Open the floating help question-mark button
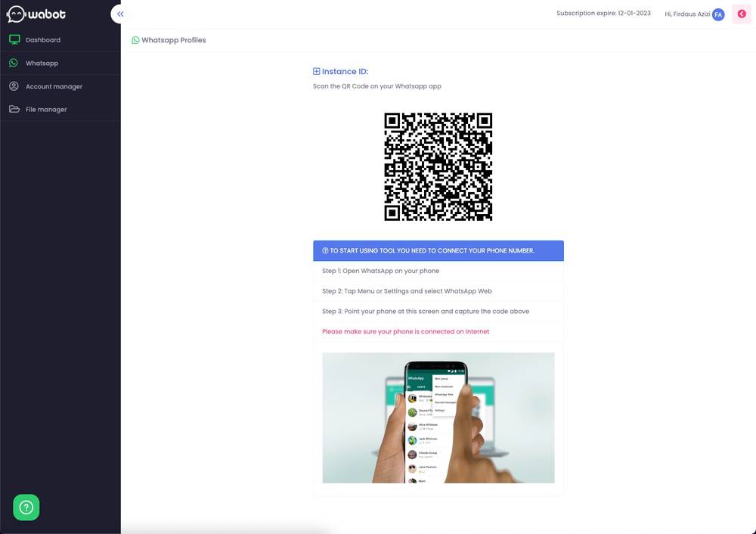Screen dimensions: 756x534 26,508
